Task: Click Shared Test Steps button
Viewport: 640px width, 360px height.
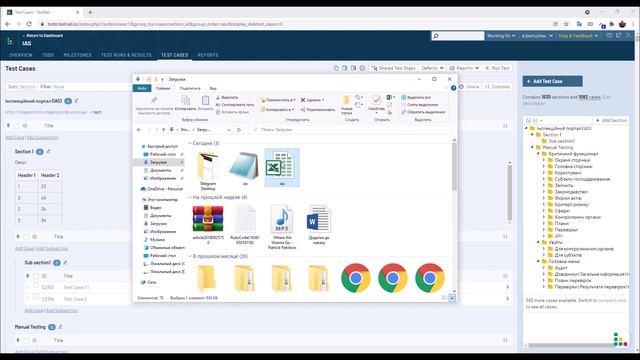Action: 393,68
